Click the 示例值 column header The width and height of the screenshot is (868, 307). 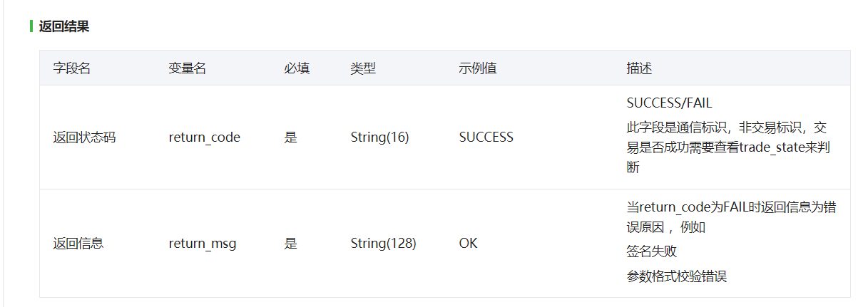pyautogui.click(x=478, y=68)
